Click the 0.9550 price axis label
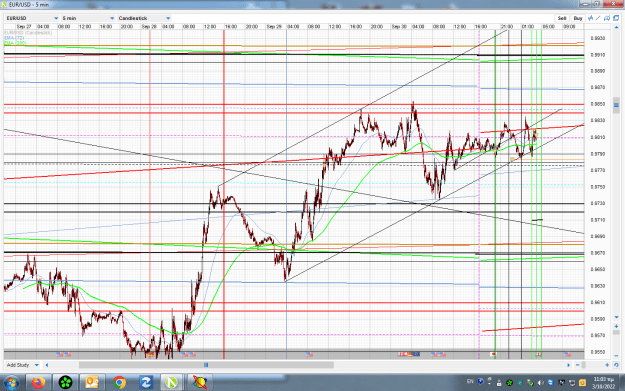Image resolution: width=625 pixels, height=391 pixels. coord(597,352)
